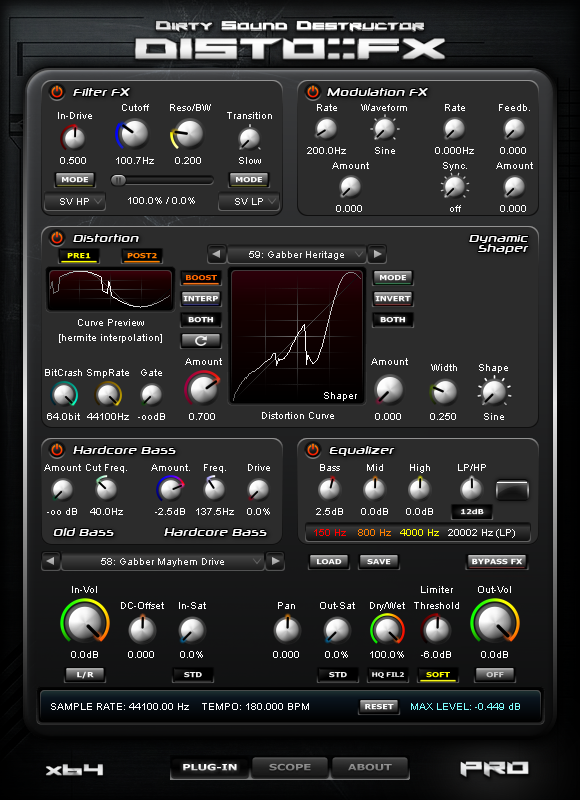
Task: Select the PLUG-IN tab
Action: click(210, 767)
